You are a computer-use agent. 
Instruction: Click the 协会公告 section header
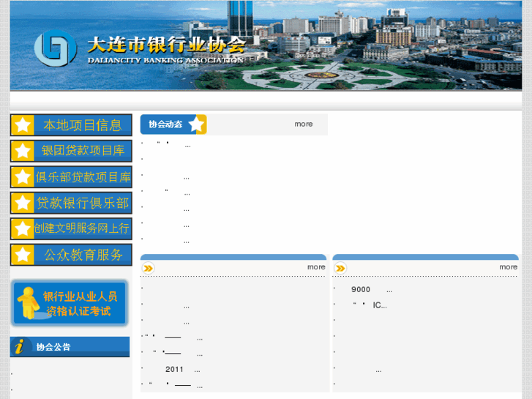click(x=70, y=347)
